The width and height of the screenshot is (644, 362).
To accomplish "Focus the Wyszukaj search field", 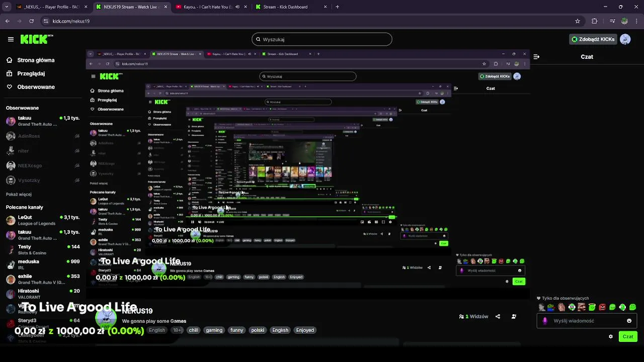I will (x=322, y=39).
